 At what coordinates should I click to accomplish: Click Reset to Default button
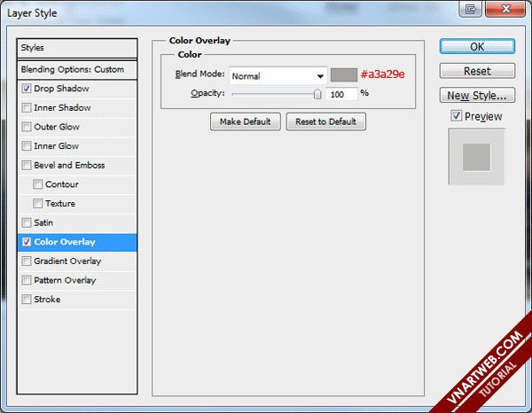tap(325, 121)
